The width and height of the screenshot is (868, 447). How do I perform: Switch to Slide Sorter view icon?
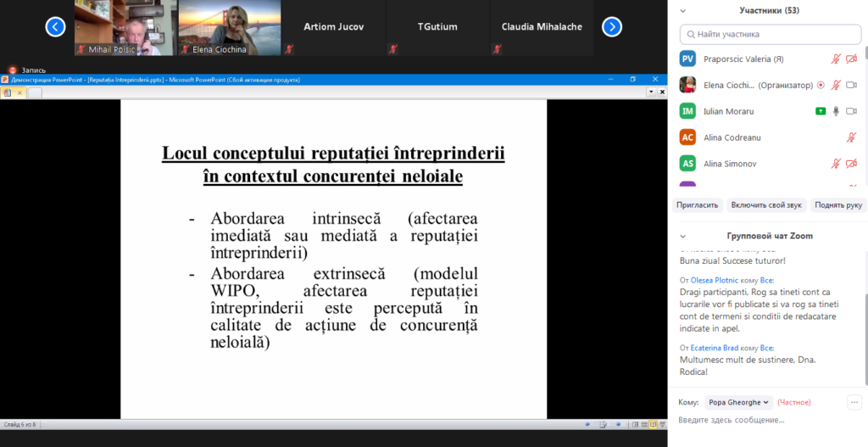pyautogui.click(x=644, y=424)
